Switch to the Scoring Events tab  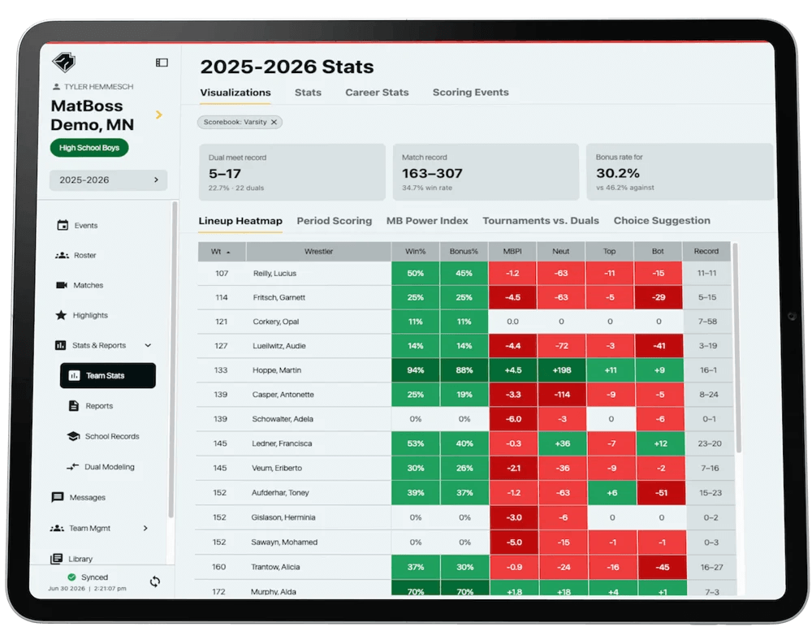pos(471,93)
